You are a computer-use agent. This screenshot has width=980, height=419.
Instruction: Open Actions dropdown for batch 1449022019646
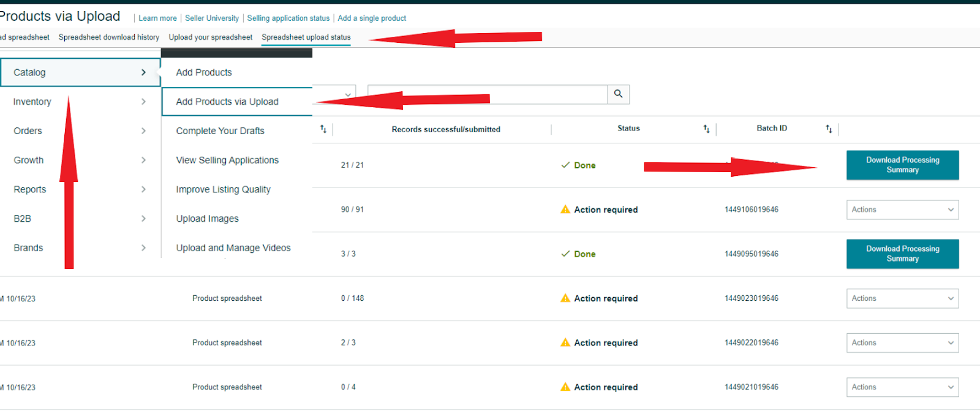(902, 342)
